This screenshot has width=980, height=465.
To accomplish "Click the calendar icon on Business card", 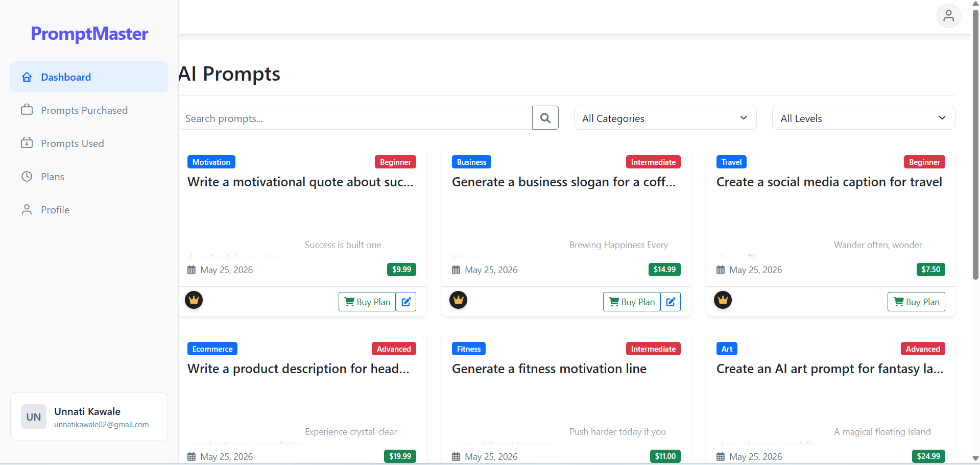I will coord(456,270).
